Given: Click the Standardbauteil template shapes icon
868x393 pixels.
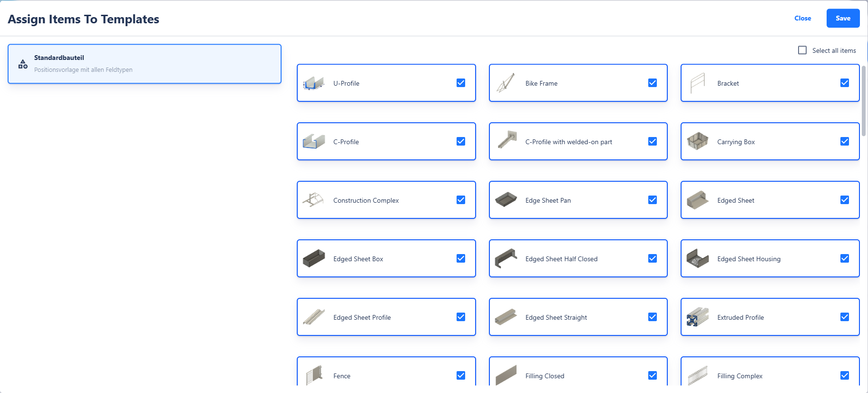Looking at the screenshot, I should click(23, 64).
